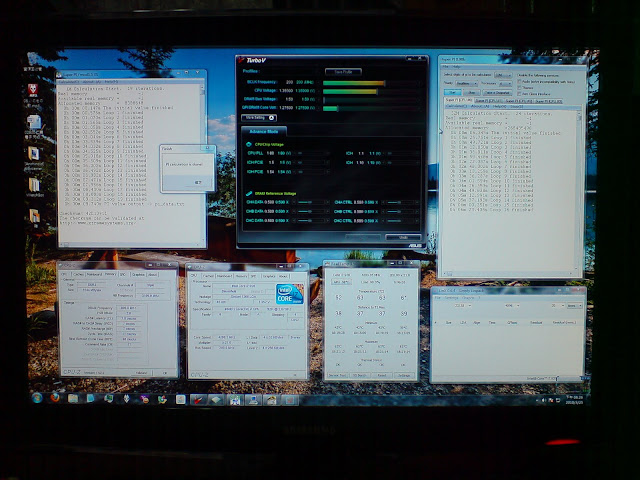Screen dimensions: 640x480
Task: Adjust the QPI/DRAM Core Volt slider
Action: pyautogui.click(x=373, y=109)
